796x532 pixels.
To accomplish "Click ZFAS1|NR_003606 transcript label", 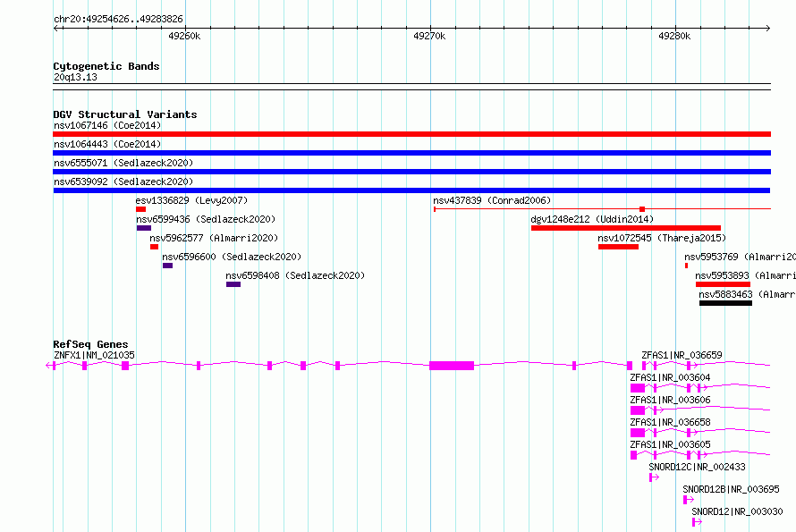I will tap(670, 400).
